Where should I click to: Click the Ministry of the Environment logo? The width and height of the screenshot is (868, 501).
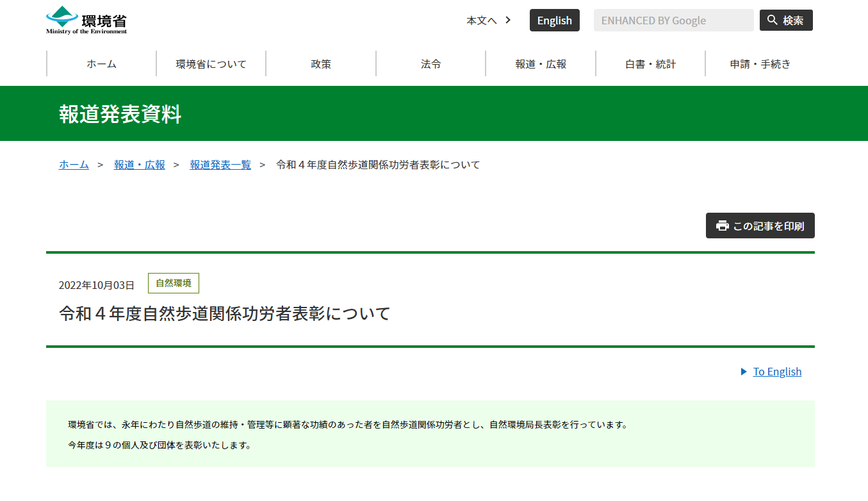(86, 20)
